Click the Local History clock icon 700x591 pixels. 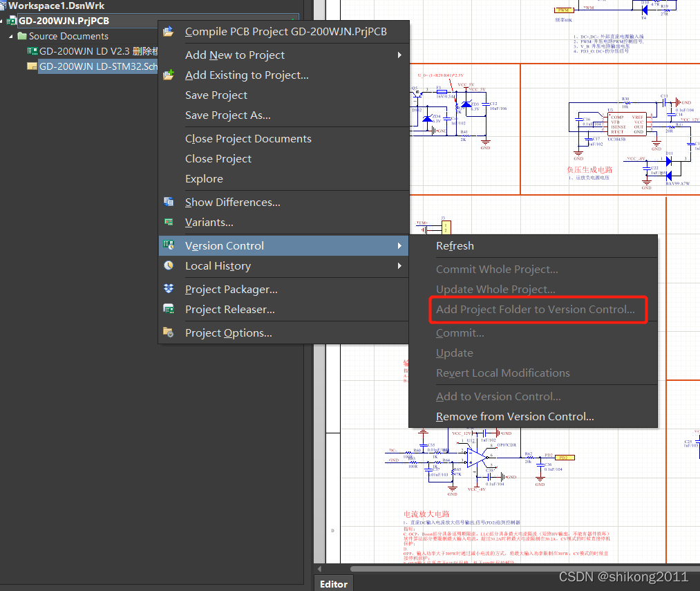pyautogui.click(x=168, y=266)
